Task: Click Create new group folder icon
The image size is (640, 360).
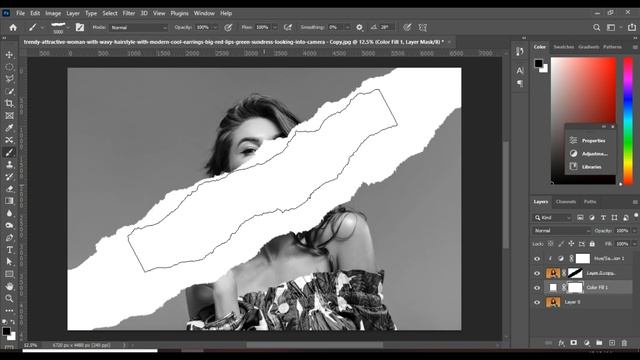Action: coord(599,343)
